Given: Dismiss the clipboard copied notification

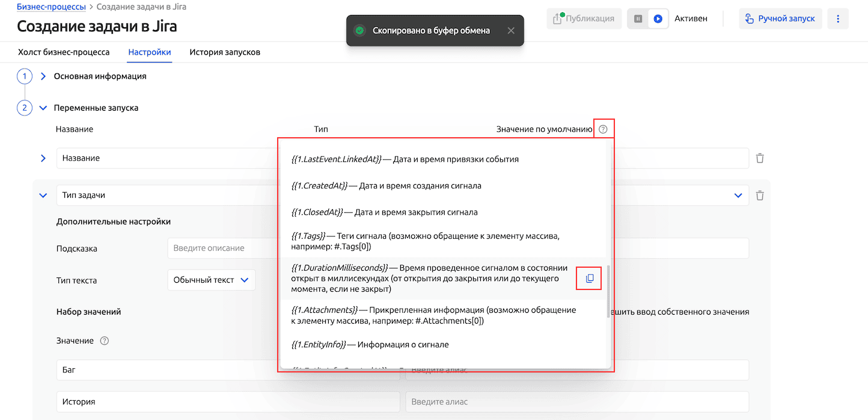Looking at the screenshot, I should coord(511,31).
